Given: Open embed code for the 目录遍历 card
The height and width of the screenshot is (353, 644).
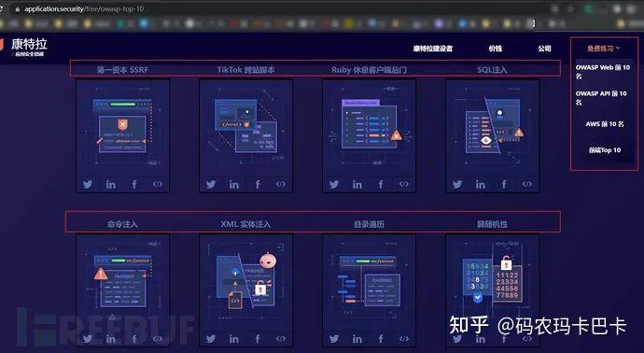Looking at the screenshot, I should [x=404, y=339].
